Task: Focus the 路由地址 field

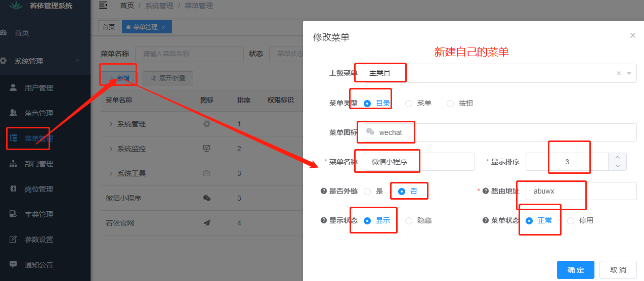Action: 581,191
